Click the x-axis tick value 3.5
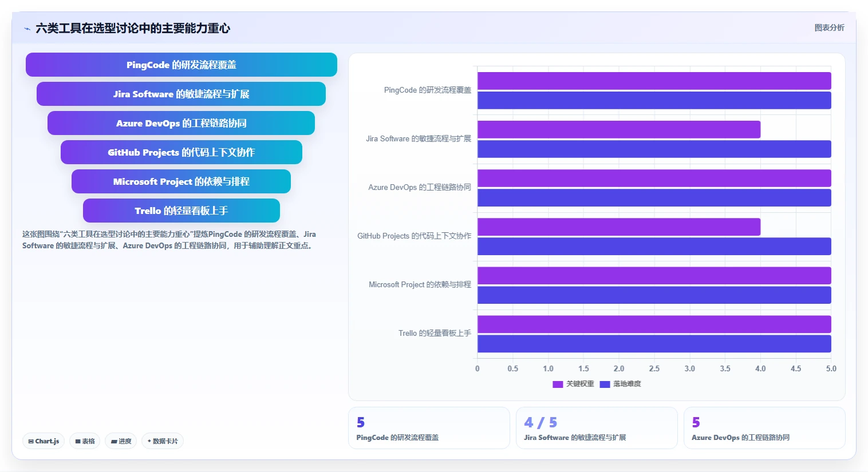Screen dimensions: 868x472 click(x=725, y=369)
